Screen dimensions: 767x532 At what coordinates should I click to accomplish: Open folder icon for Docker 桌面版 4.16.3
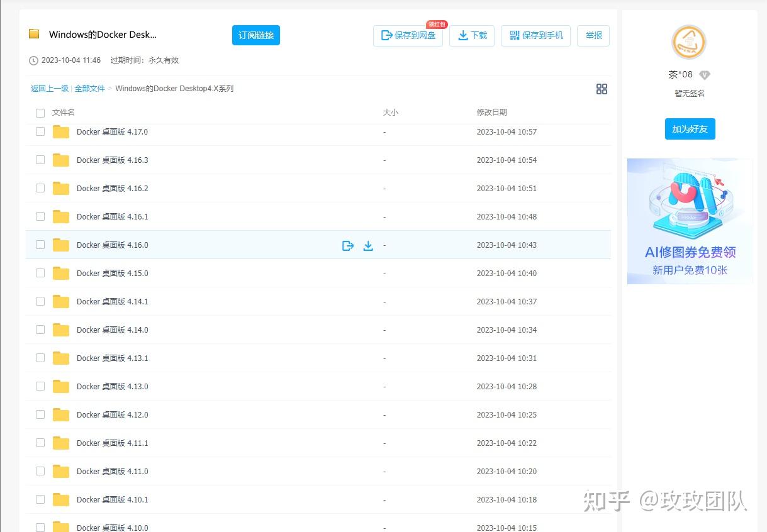(x=61, y=160)
